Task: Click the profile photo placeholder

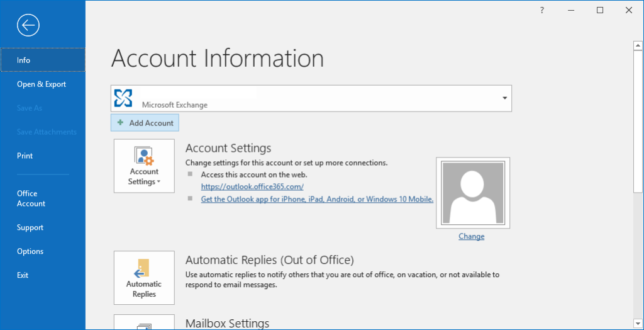Action: coord(473,193)
